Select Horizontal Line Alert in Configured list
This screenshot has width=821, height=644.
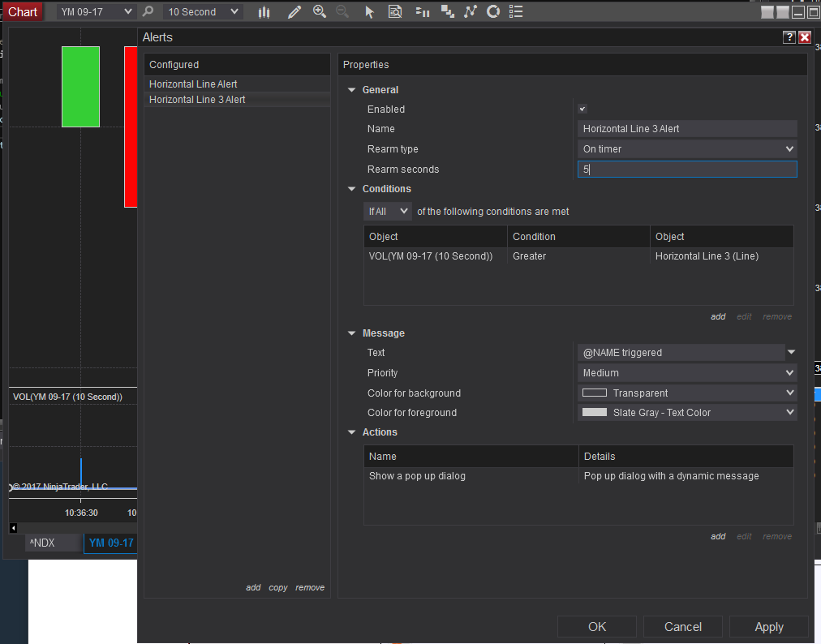pos(193,84)
